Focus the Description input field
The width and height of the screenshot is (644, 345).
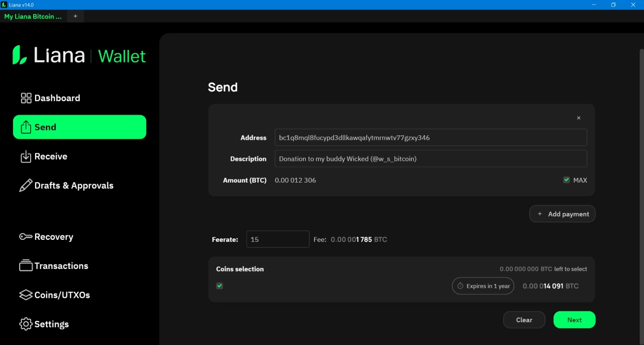pyautogui.click(x=431, y=158)
